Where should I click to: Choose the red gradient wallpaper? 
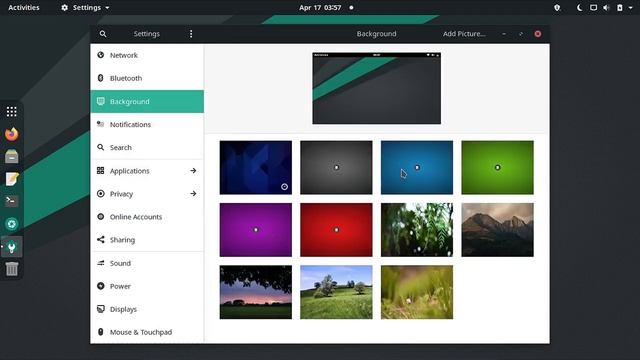tap(336, 230)
